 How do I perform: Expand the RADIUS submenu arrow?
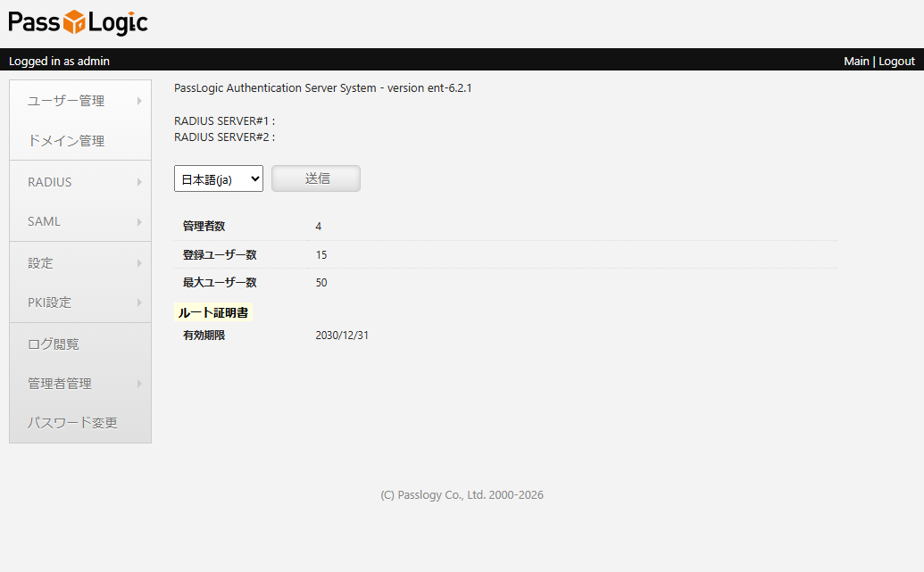(x=139, y=182)
